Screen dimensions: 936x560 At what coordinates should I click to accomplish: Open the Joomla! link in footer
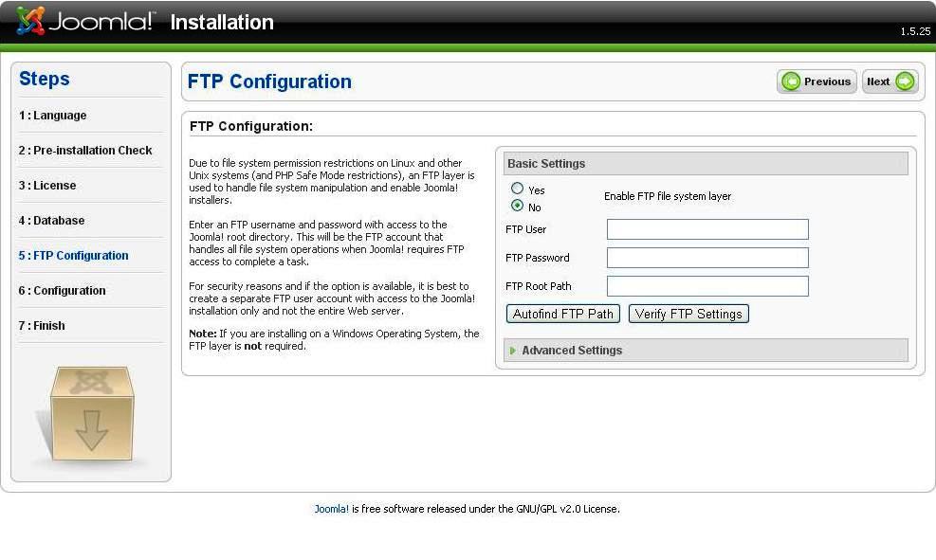coord(331,509)
